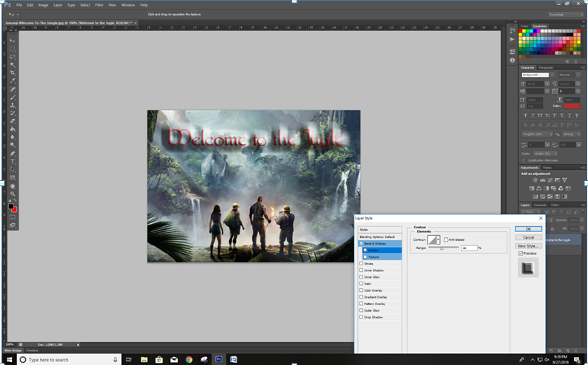This screenshot has height=365, width=588.
Task: Open the font family dropdown (Bridgnorth)
Action: point(552,75)
